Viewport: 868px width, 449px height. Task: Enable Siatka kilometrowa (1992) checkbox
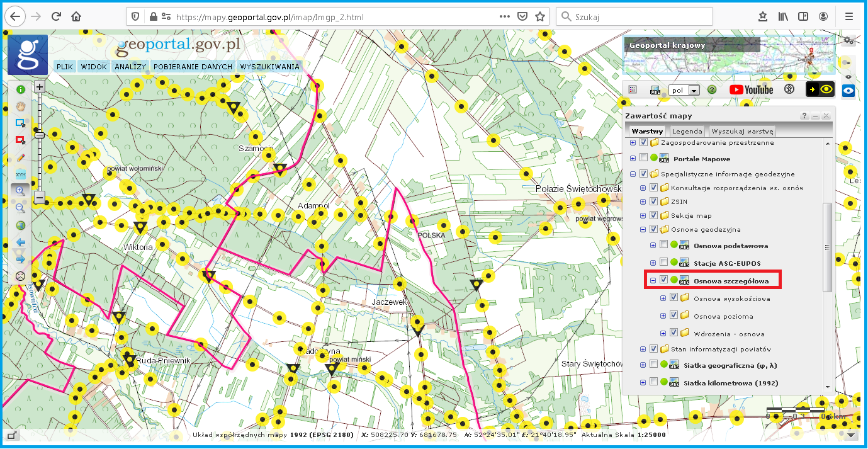653,382
